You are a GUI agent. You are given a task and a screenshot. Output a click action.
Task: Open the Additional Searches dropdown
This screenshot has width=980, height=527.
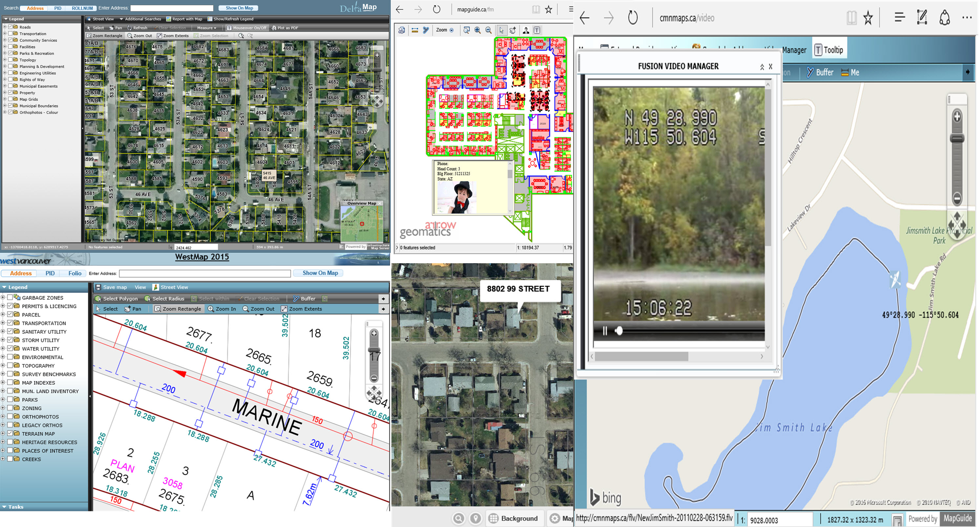[140, 19]
